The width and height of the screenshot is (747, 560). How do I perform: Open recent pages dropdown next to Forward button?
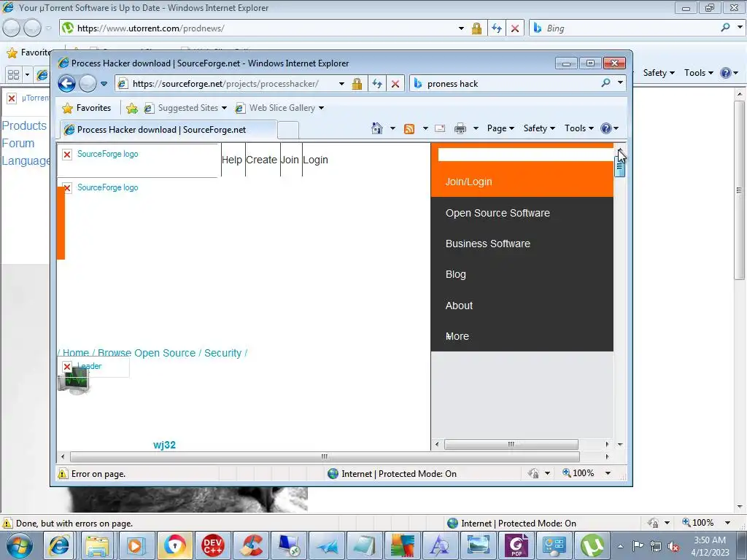click(104, 84)
